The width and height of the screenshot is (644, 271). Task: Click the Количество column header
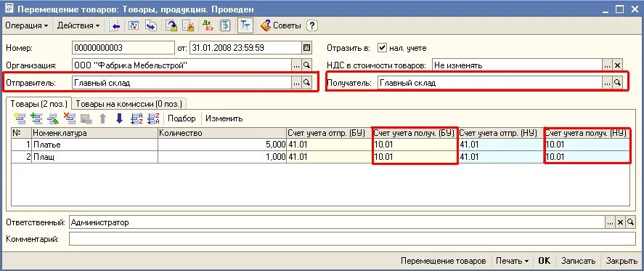coord(222,133)
